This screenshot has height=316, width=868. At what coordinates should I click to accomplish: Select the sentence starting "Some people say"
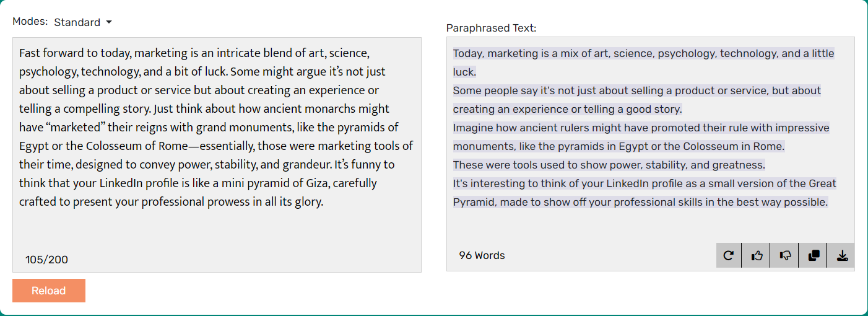(637, 100)
